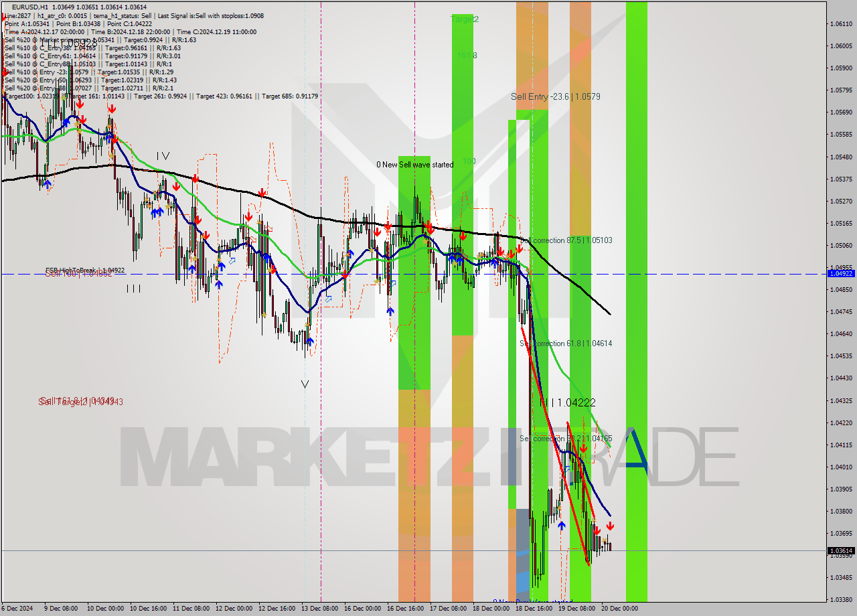
Task: Click the 1.06110 price scale label
Action: tap(841, 23)
